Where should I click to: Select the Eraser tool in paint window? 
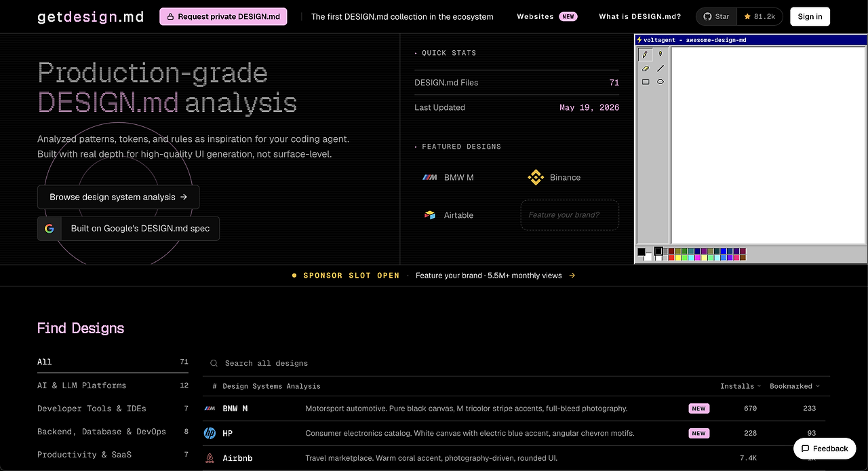pos(646,69)
